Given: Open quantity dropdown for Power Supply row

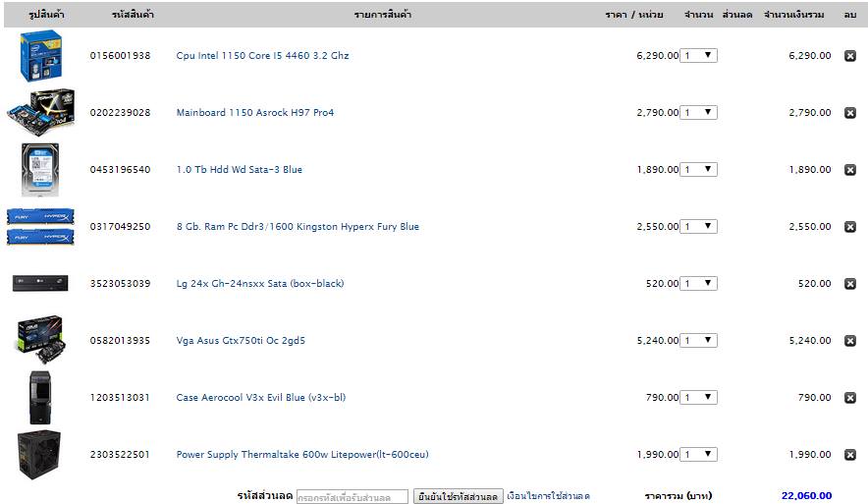Looking at the screenshot, I should click(x=698, y=454).
